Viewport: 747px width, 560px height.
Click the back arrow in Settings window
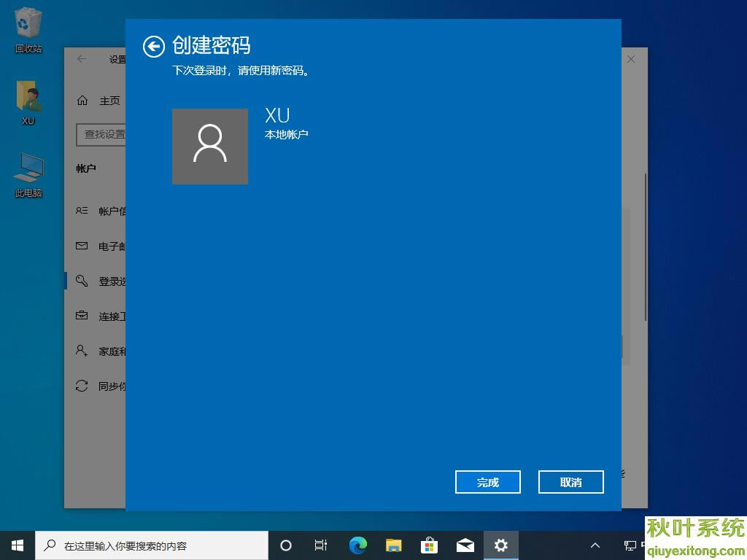pyautogui.click(x=82, y=58)
